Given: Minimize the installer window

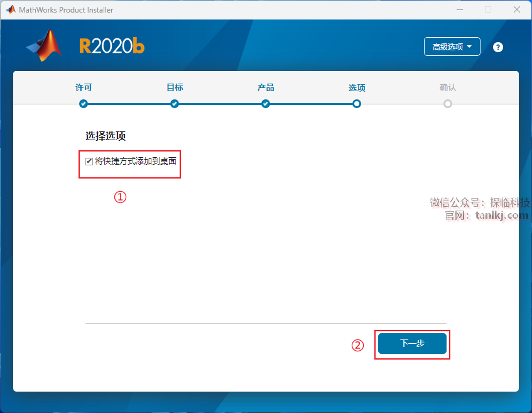Looking at the screenshot, I should tap(460, 9).
